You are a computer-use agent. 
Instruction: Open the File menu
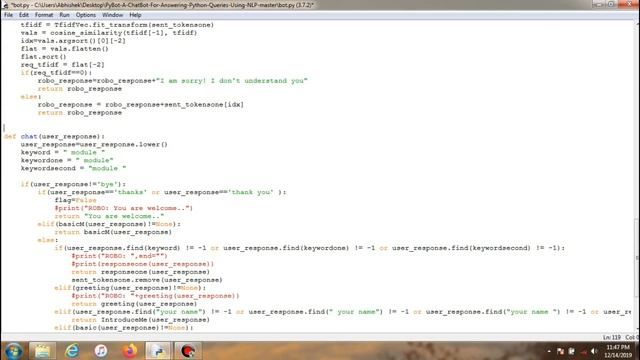click(x=9, y=15)
